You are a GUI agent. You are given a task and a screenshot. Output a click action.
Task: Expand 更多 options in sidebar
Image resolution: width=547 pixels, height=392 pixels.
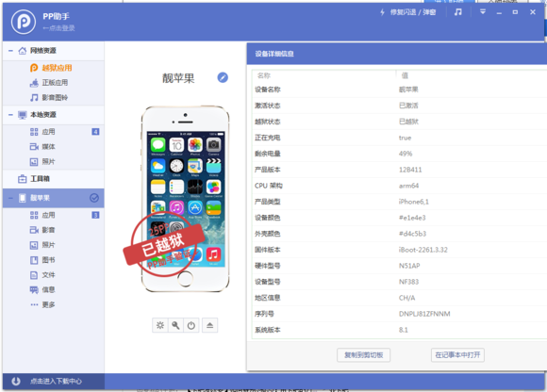54,305
